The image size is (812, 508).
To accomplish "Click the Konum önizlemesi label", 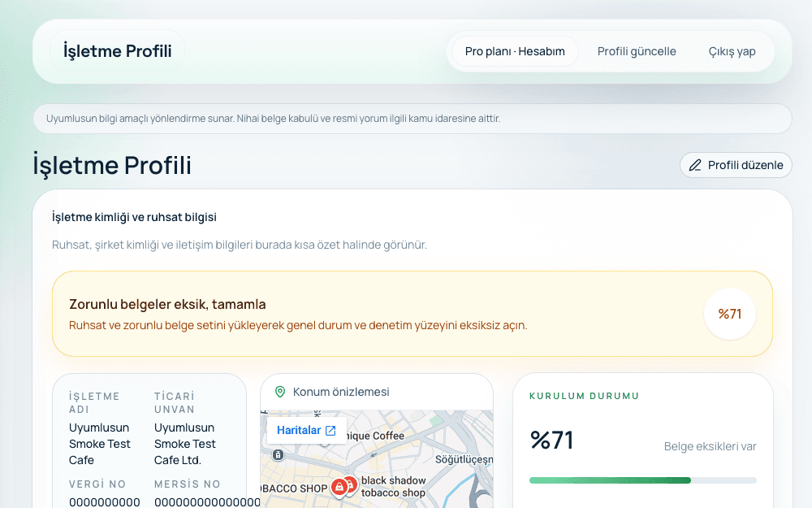I will click(341, 392).
